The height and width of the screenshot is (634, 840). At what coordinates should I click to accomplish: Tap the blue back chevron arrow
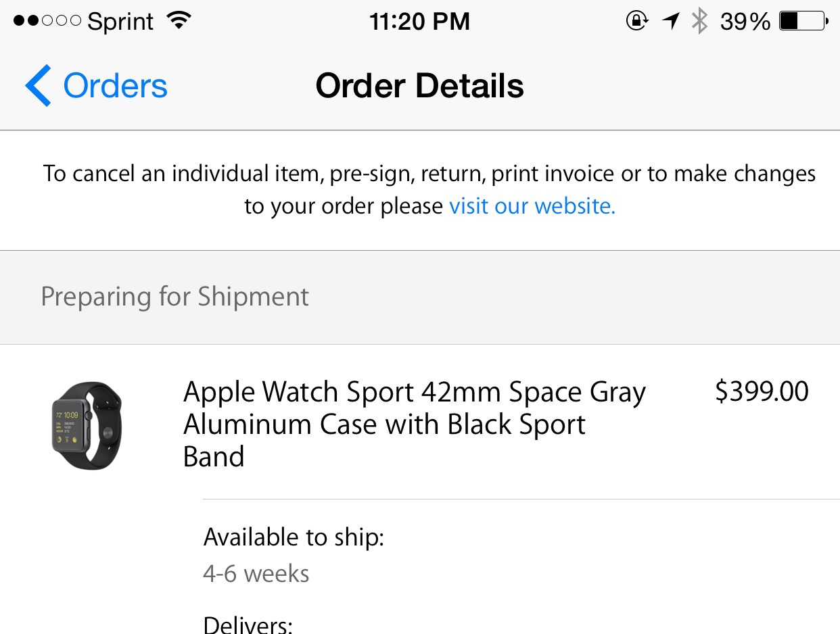[38, 86]
